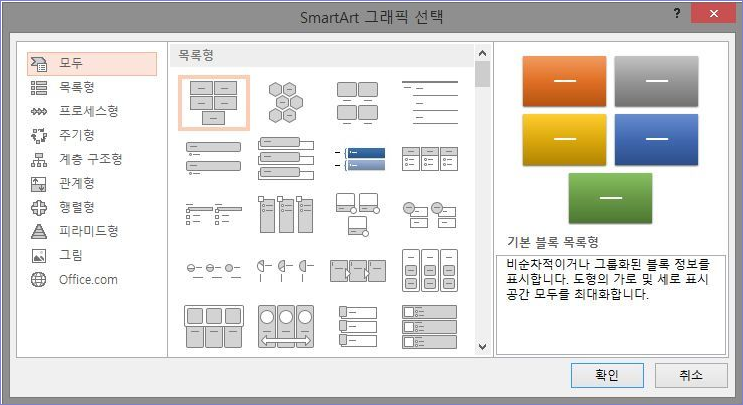Pick the lined list layout
743x405 pixels.
pos(430,102)
